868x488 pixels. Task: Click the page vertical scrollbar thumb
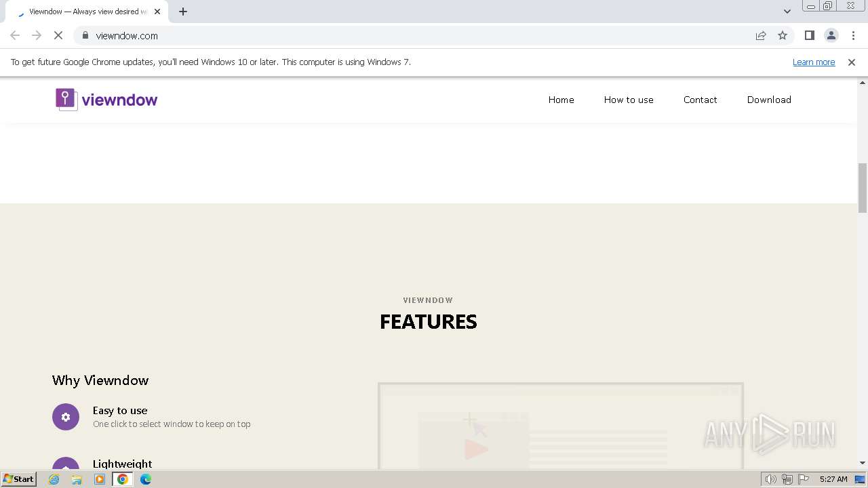click(863, 188)
